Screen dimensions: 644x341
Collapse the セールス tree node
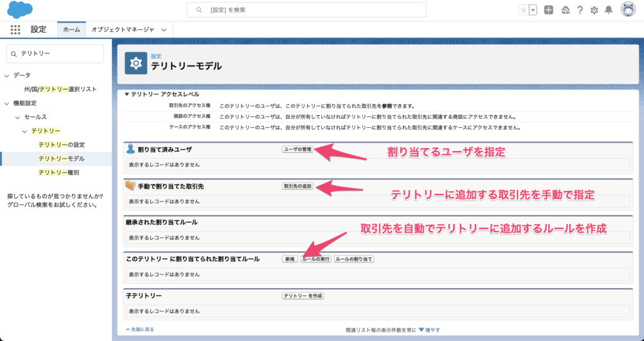point(17,118)
